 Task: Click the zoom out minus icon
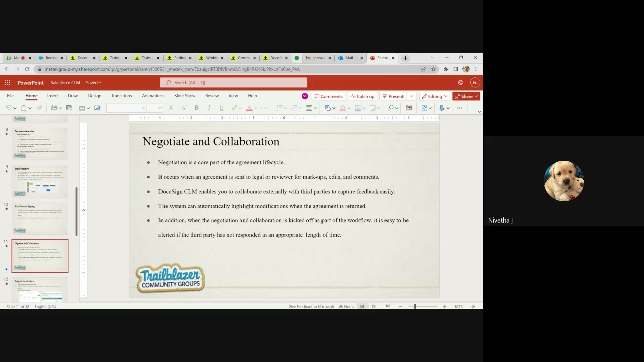400,306
